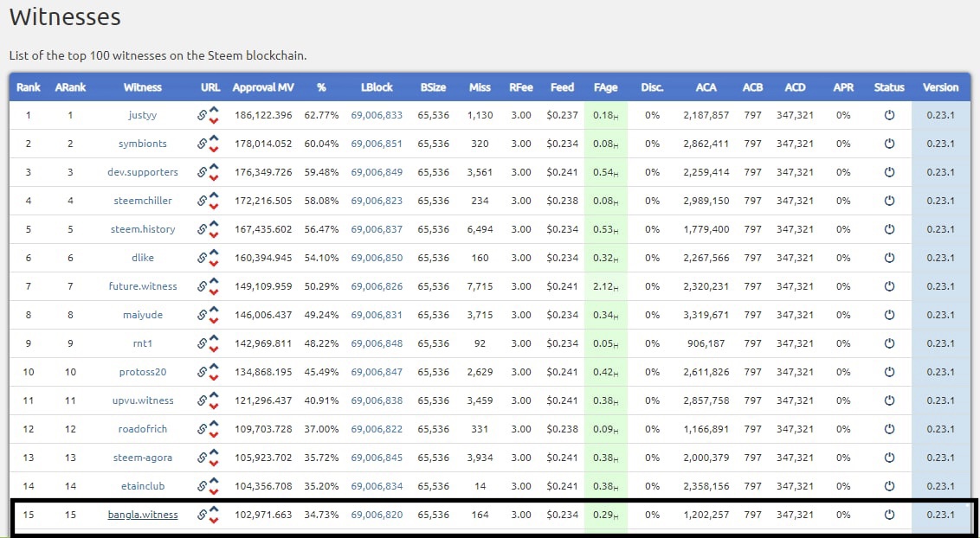This screenshot has height=538, width=980.
Task: Sort by the Miss column header
Action: (x=480, y=87)
